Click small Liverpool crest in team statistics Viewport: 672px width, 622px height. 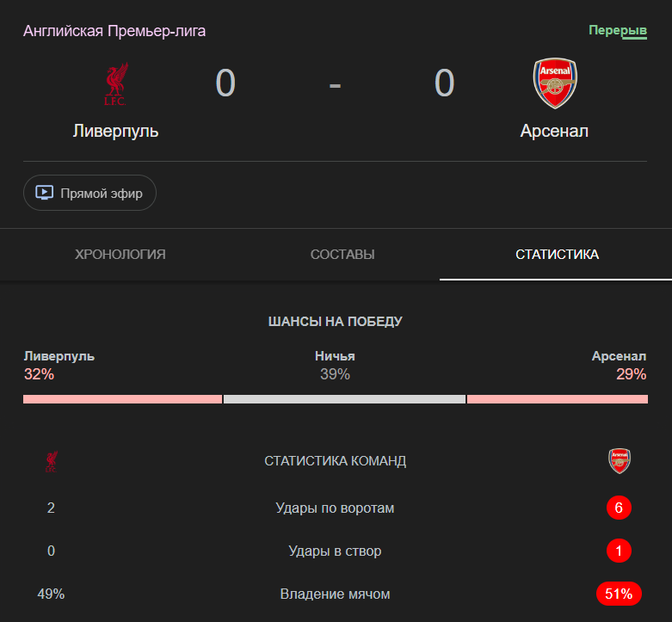tap(51, 461)
